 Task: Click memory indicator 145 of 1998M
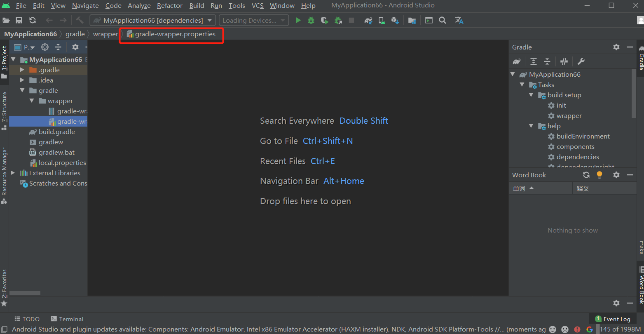tap(621, 329)
